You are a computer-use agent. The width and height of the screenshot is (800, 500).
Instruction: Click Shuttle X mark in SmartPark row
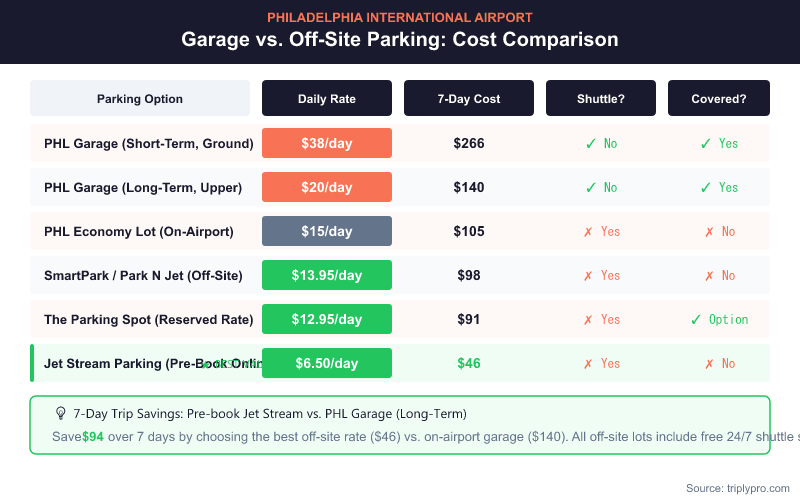point(588,276)
